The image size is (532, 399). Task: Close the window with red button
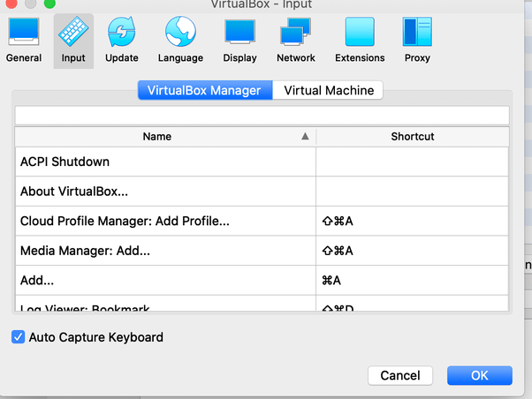(11, 3)
